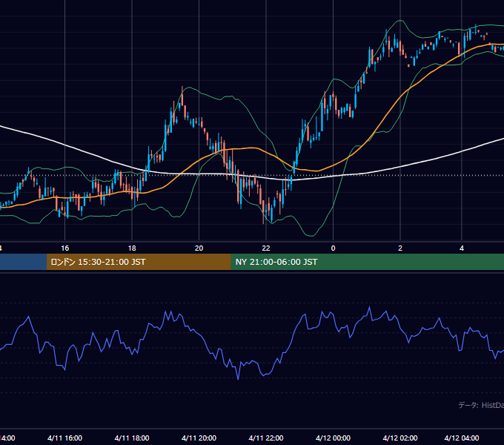Click the upper axis label 20
The image size is (504, 445).
199,248
